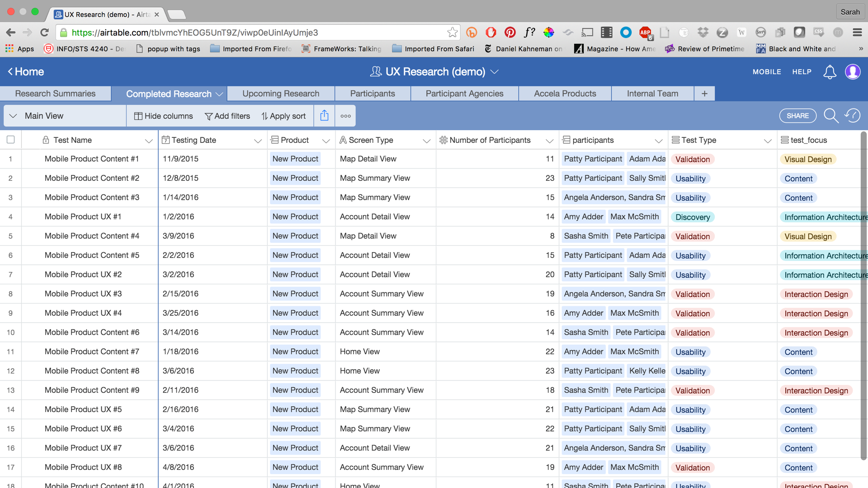Add a new table with plus icon
Image resolution: width=868 pixels, height=488 pixels.
[x=704, y=94]
